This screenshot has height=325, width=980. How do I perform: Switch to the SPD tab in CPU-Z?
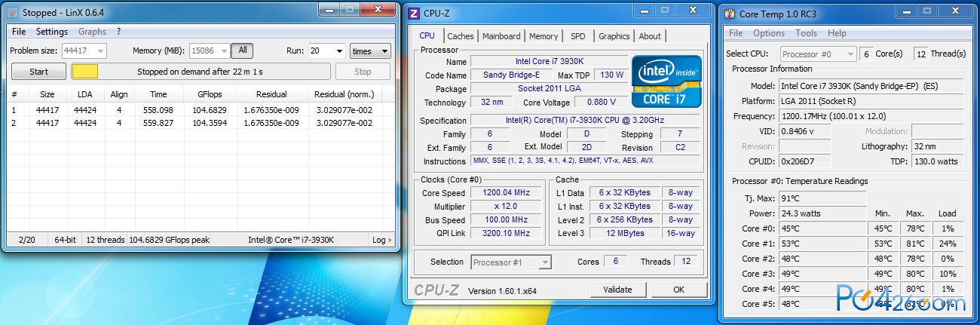(x=577, y=36)
